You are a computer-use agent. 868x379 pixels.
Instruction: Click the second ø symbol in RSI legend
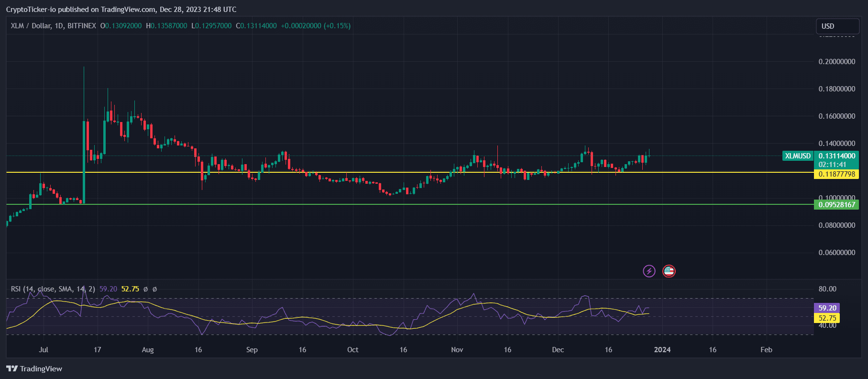pos(154,289)
